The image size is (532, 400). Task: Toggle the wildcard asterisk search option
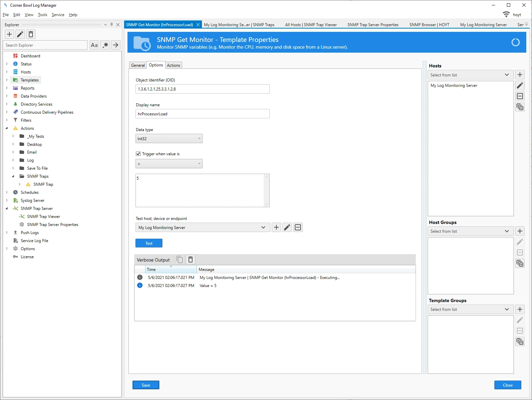tap(105, 45)
